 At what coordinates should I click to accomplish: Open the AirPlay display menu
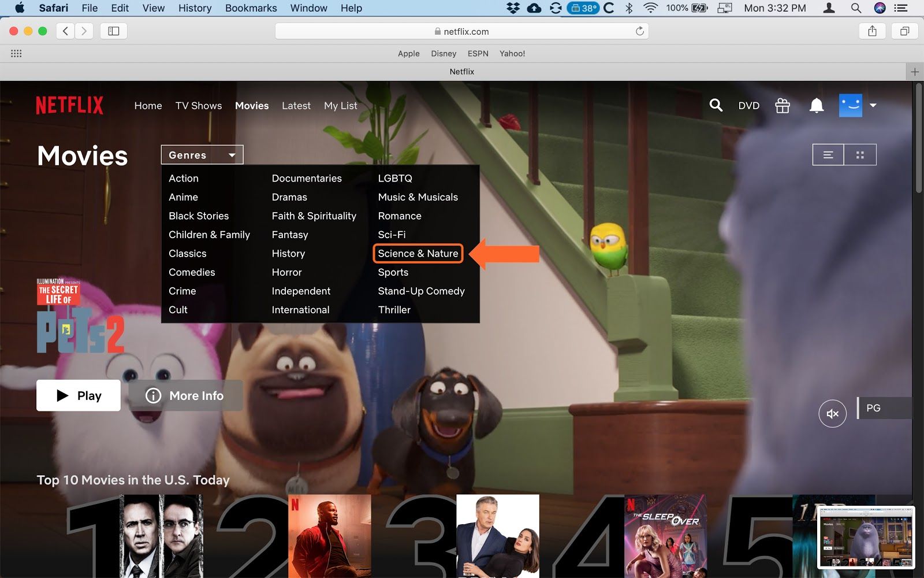(725, 8)
